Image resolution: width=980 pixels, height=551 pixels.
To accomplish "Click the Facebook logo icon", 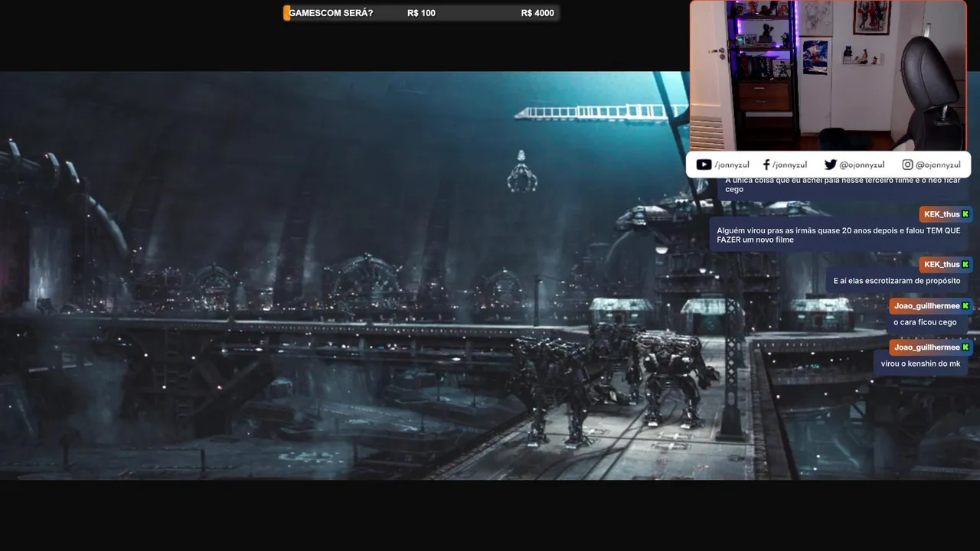I will coord(766,165).
